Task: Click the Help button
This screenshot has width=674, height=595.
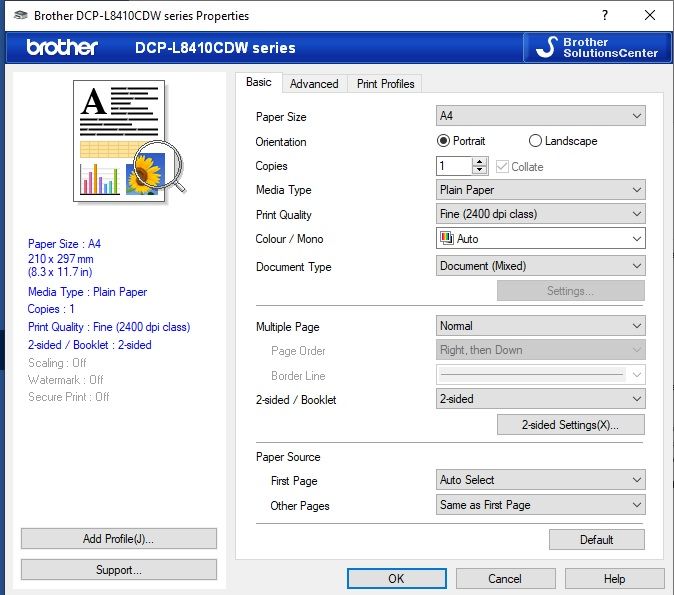Action: 614,579
